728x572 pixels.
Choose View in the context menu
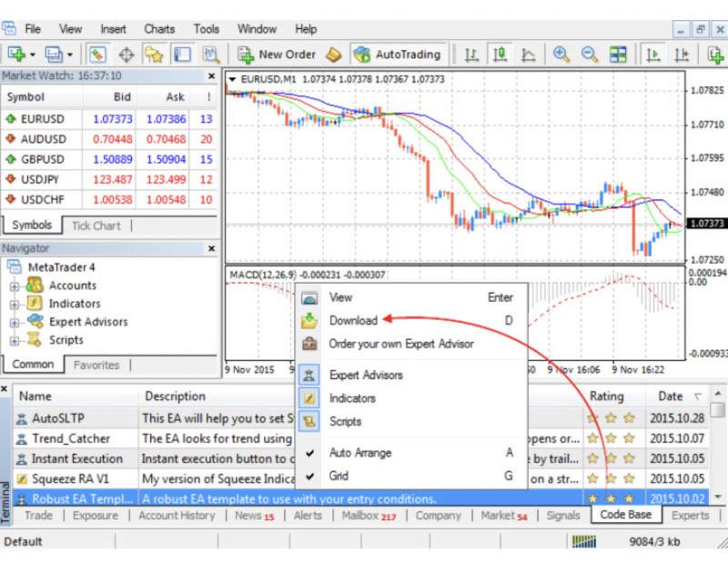[x=411, y=297]
